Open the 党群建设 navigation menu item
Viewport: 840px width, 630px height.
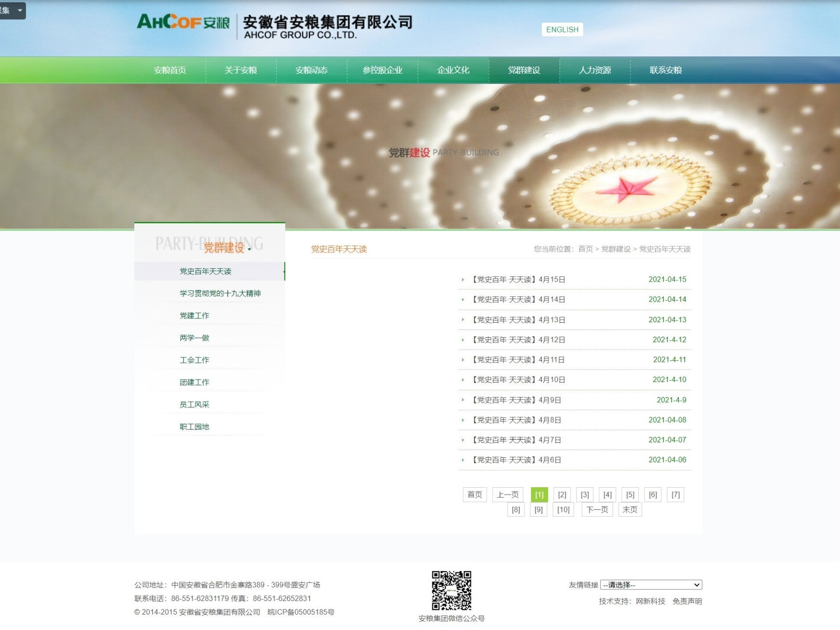523,70
